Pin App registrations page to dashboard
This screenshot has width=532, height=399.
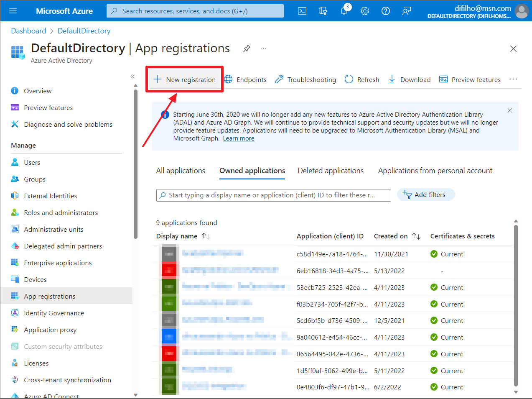point(247,49)
